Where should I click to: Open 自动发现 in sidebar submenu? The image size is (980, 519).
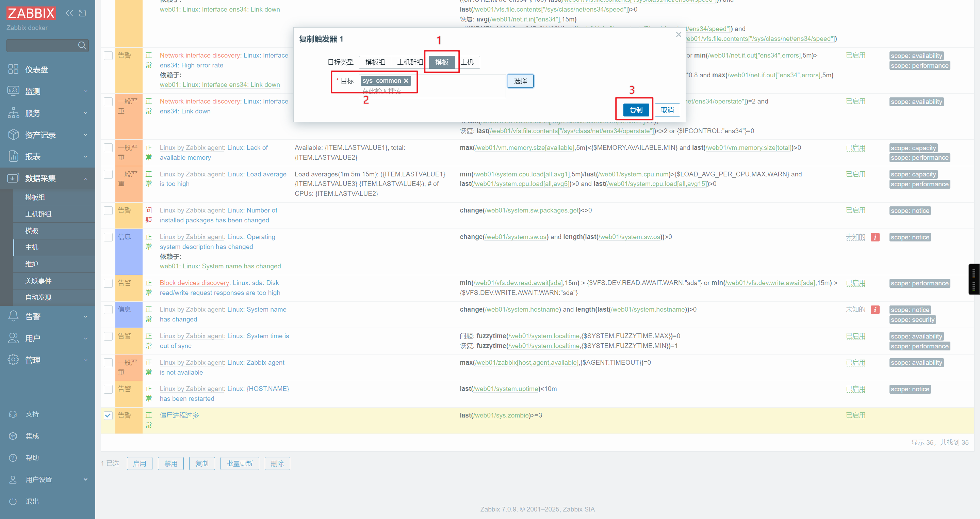38,297
